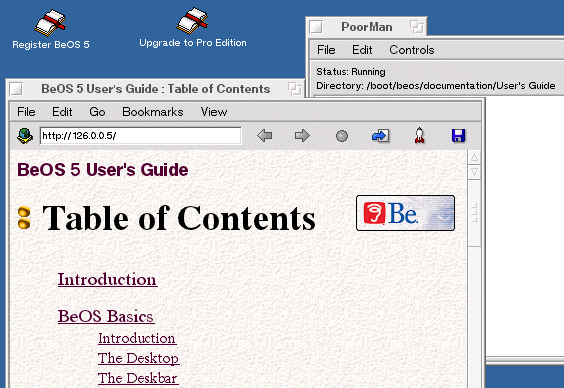The image size is (564, 388).
Task: Click the globe icon beside the address field
Action: coord(25,136)
